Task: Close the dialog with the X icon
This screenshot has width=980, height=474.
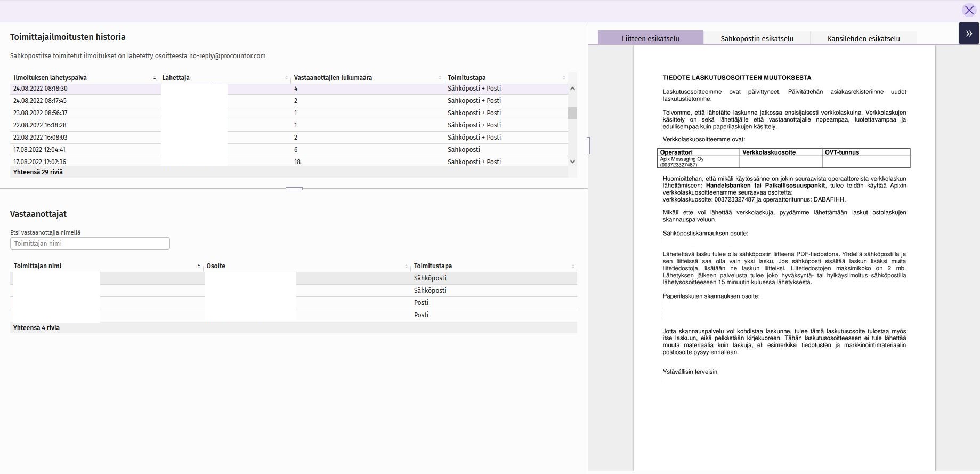Action: click(969, 10)
